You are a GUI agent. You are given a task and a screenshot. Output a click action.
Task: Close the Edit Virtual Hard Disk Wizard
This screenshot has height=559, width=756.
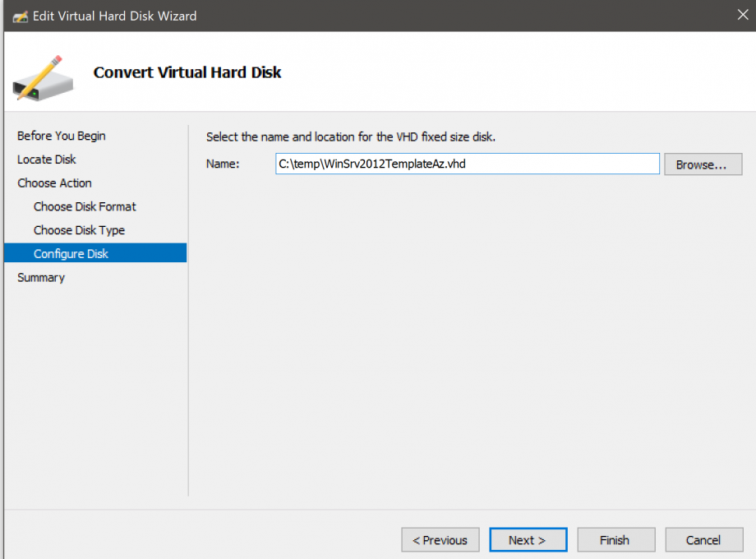click(742, 14)
